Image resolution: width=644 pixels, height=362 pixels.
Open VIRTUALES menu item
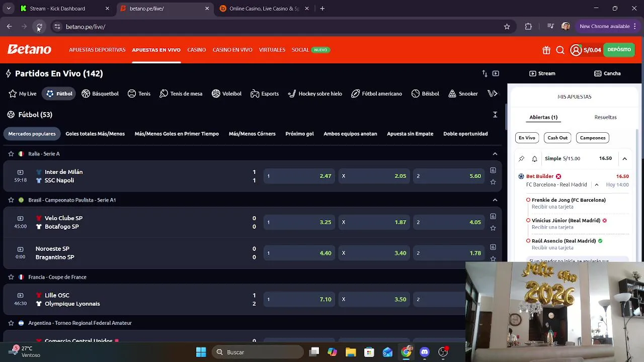pos(272,50)
